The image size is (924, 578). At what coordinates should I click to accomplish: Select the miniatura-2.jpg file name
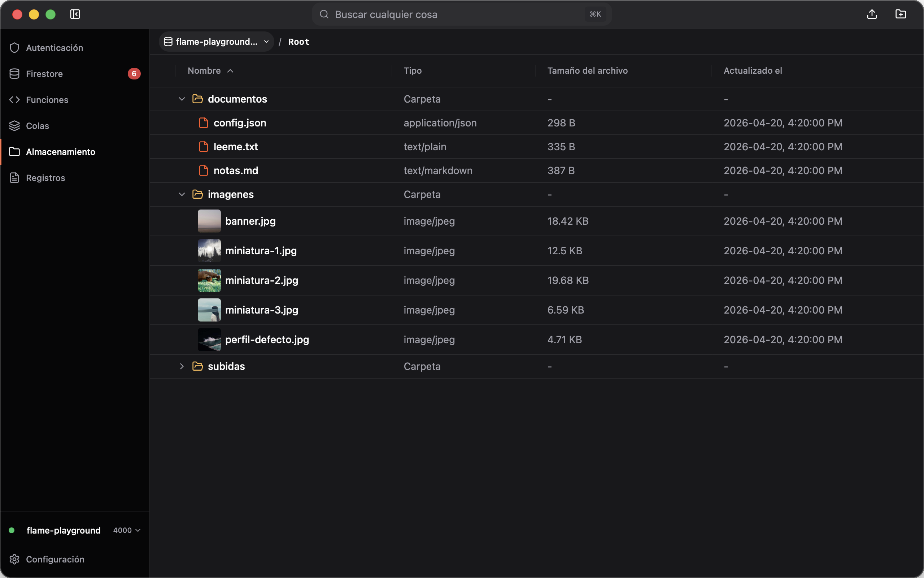pyautogui.click(x=262, y=280)
